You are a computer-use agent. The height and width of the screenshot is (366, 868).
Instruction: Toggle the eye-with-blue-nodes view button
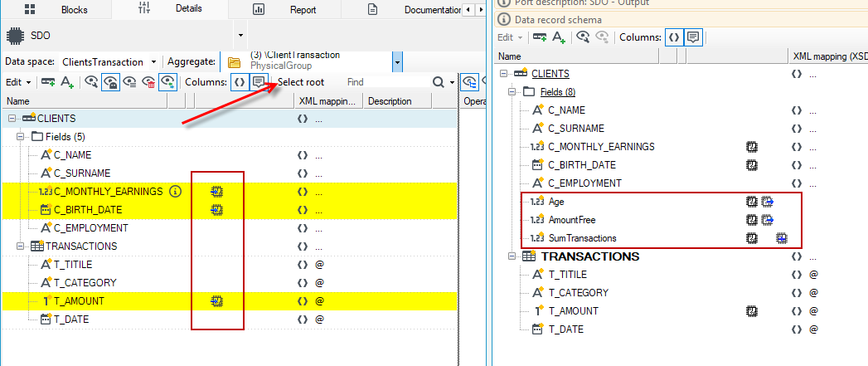[167, 82]
